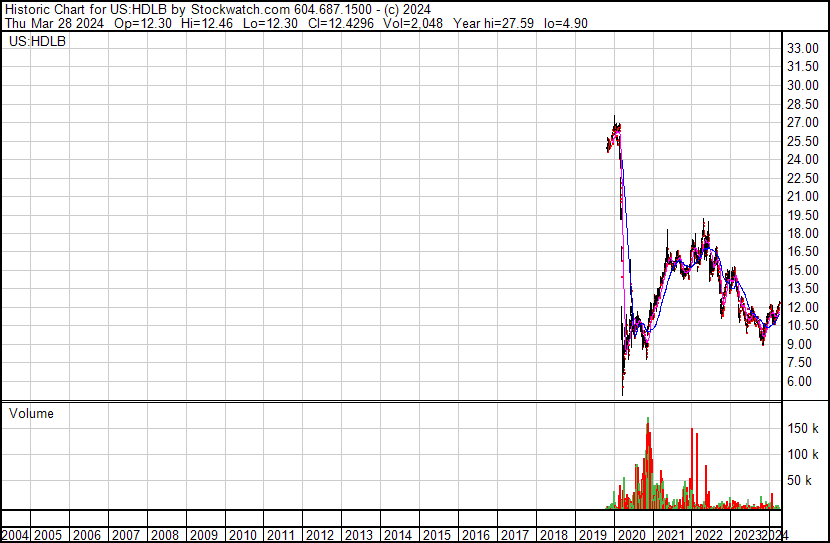This screenshot has width=830, height=543.
Task: Click the 150 k volume axis label
Action: [x=804, y=428]
